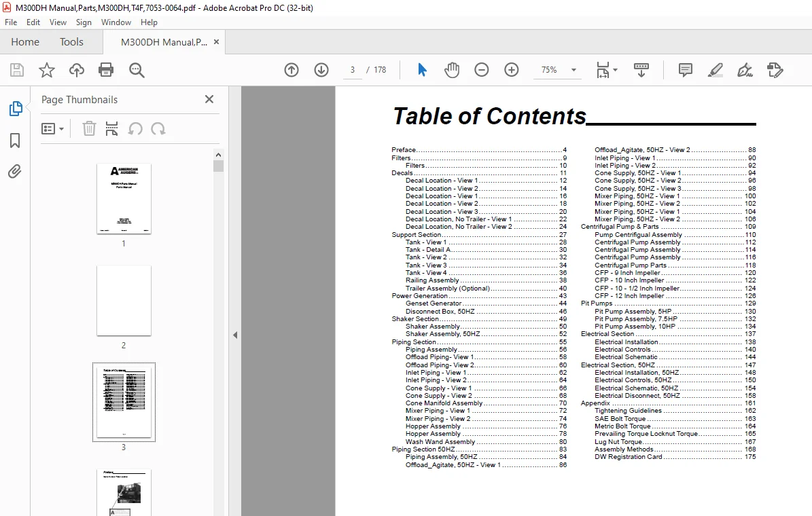Open the Help menu
812x516 pixels.
149,22
